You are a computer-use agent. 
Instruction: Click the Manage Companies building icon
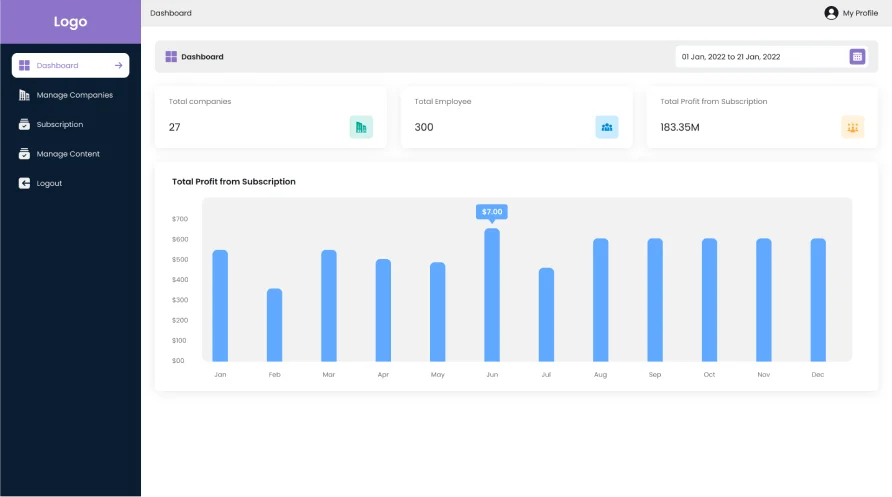[24, 95]
